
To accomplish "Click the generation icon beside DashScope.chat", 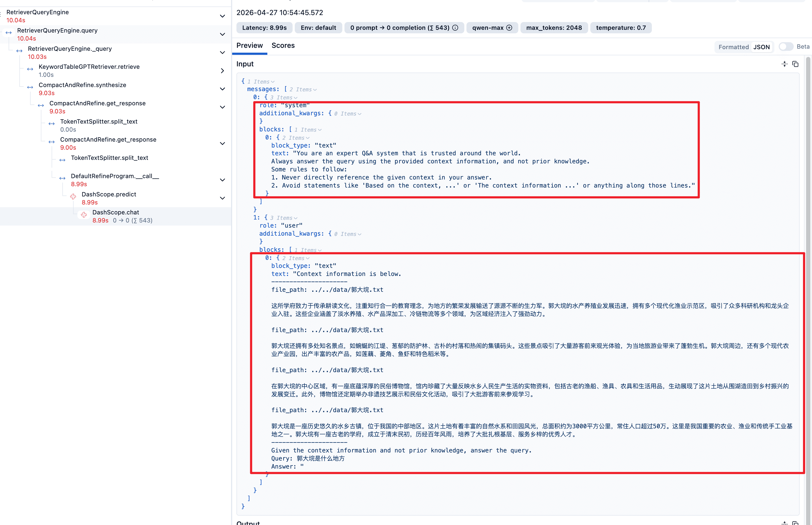I will 84,215.
